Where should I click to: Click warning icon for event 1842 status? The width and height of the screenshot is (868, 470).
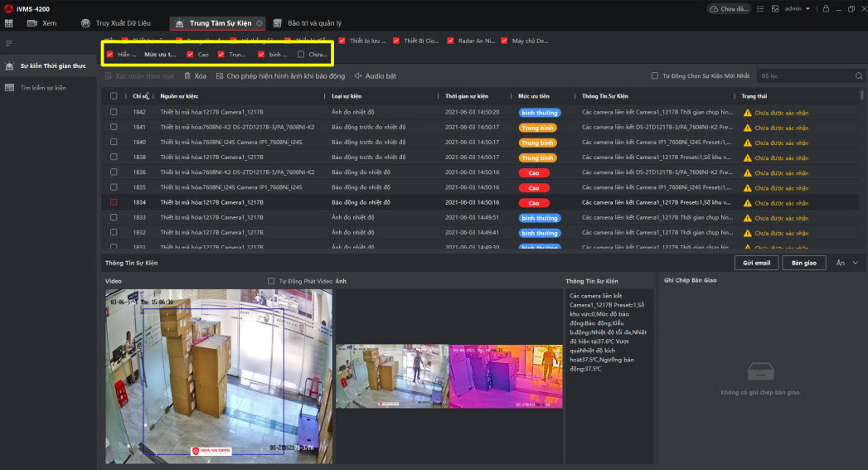747,113
